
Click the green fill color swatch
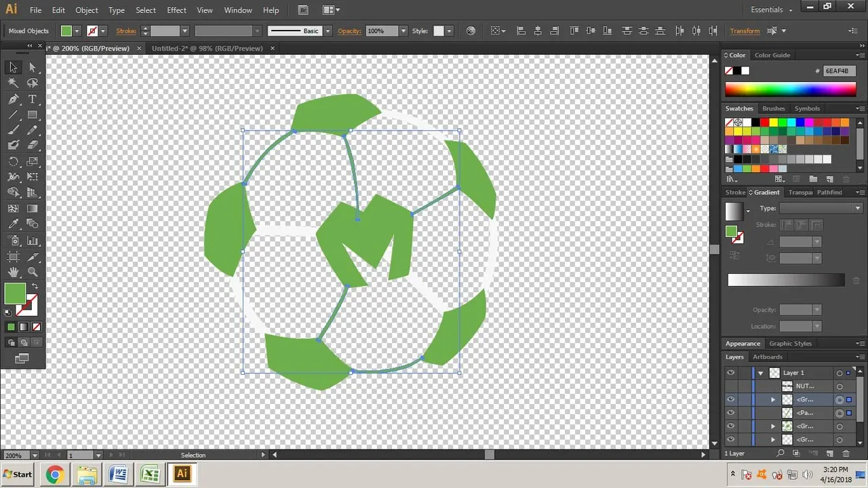(15, 293)
